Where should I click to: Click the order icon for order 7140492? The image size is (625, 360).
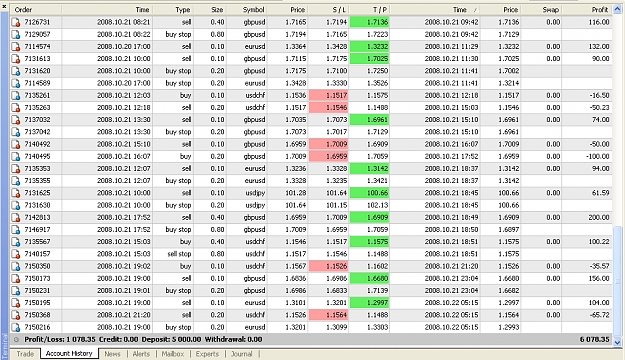[x=16, y=144]
